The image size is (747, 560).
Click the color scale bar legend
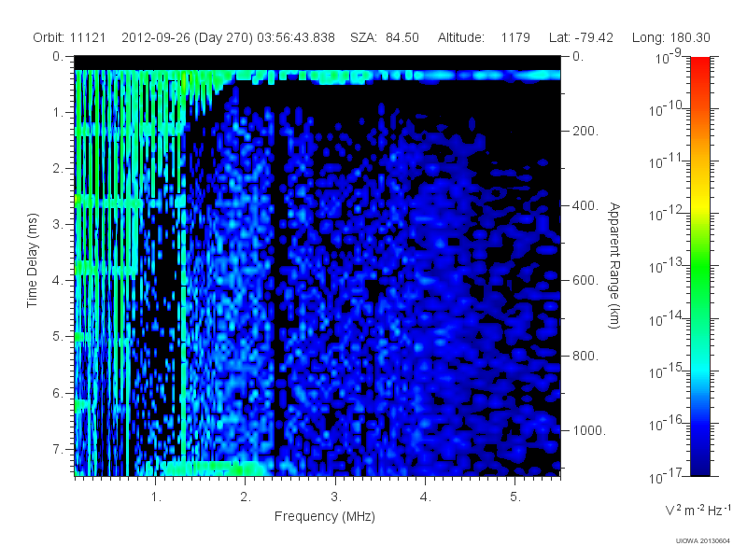[700, 266]
